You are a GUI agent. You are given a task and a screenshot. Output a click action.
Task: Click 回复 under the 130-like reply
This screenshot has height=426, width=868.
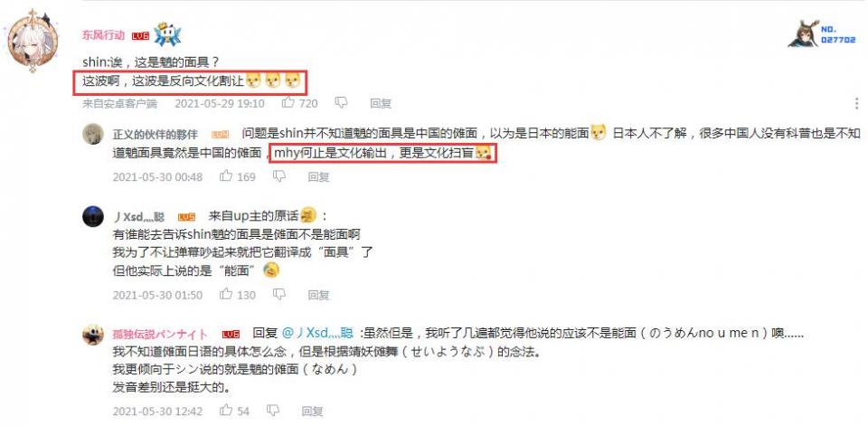(x=319, y=295)
